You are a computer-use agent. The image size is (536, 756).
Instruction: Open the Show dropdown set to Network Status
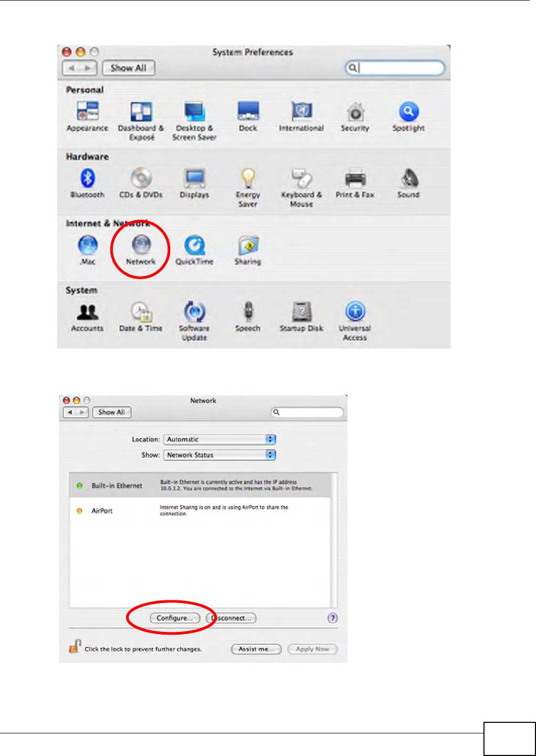click(220, 455)
